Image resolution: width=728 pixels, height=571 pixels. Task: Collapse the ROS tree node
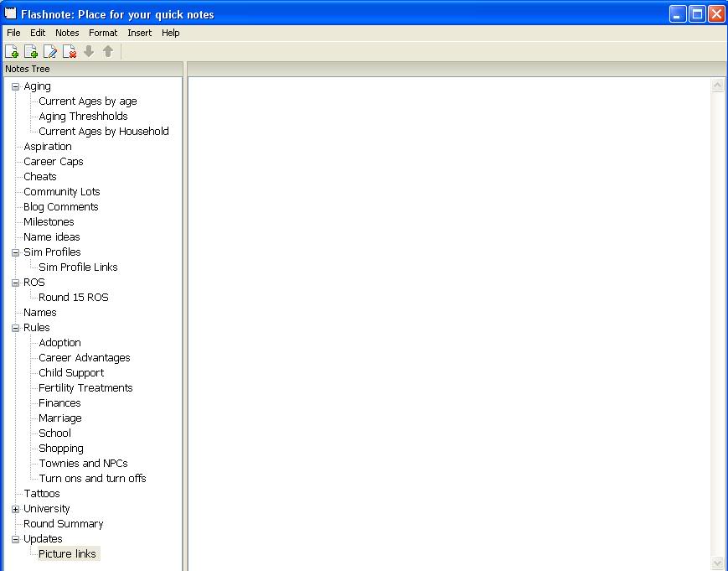[15, 283]
